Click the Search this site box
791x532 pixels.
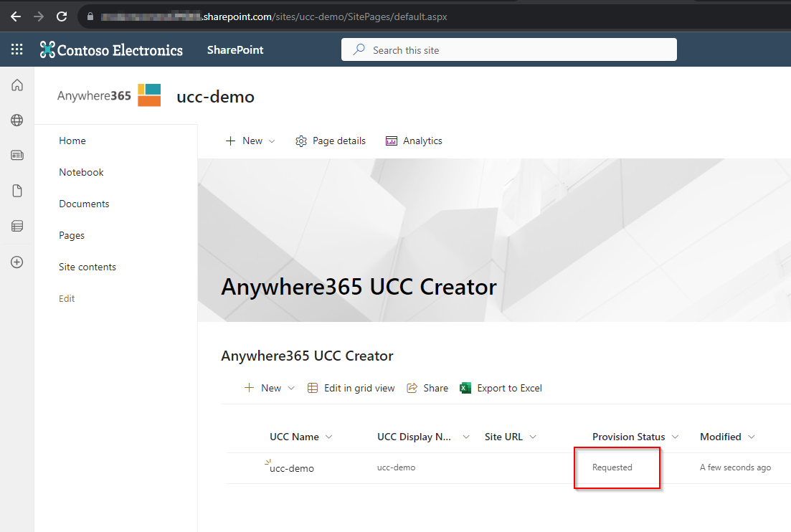tap(508, 50)
